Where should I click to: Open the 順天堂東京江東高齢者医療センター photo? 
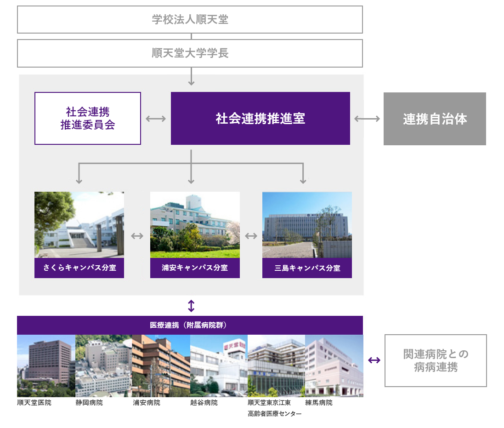click(277, 366)
